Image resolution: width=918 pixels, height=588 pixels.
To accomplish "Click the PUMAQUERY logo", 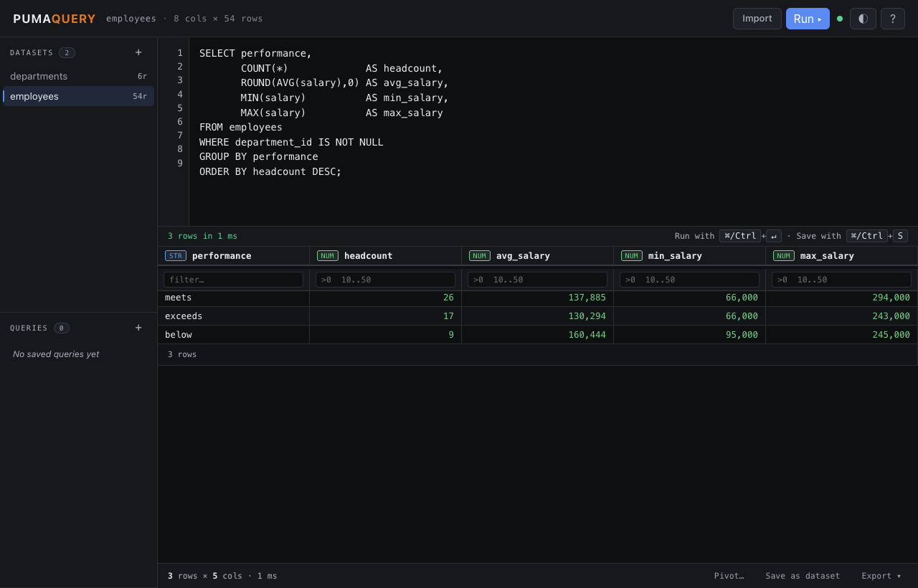I will point(55,19).
